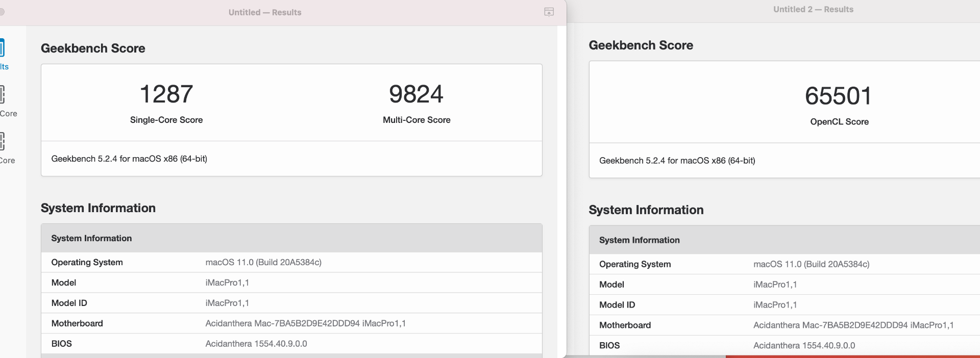Select the blue Results sidebar icon

[2, 48]
